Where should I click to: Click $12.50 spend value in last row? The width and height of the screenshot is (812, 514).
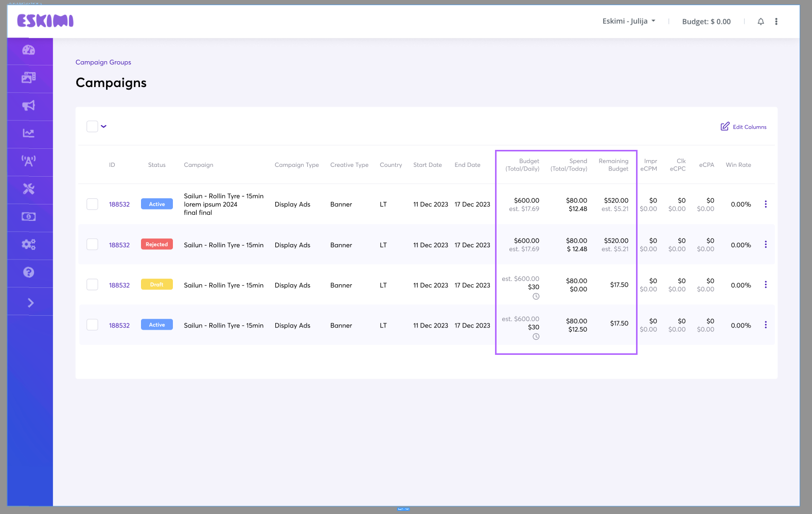coord(578,330)
